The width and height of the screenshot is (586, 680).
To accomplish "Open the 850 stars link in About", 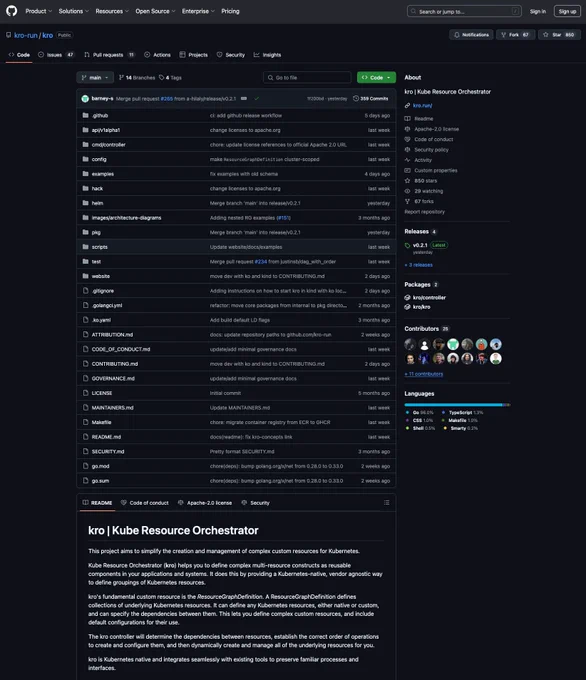I will click(426, 181).
